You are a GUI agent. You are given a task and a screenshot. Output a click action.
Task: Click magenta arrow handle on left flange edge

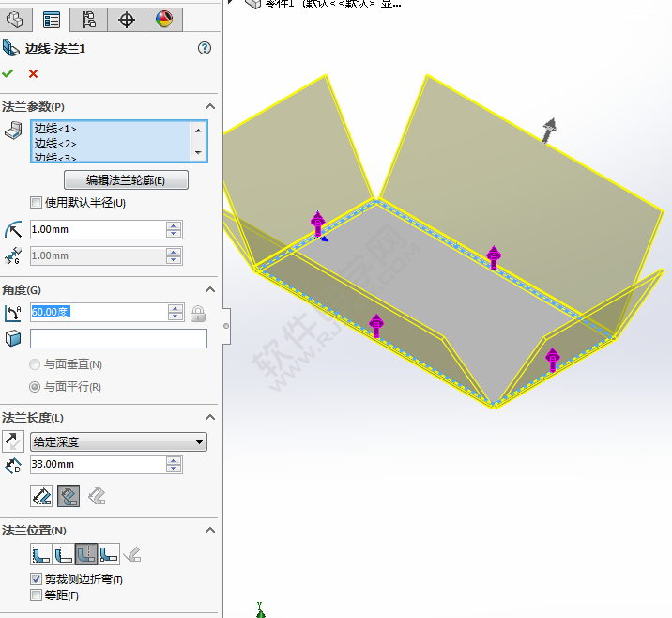coord(317,223)
